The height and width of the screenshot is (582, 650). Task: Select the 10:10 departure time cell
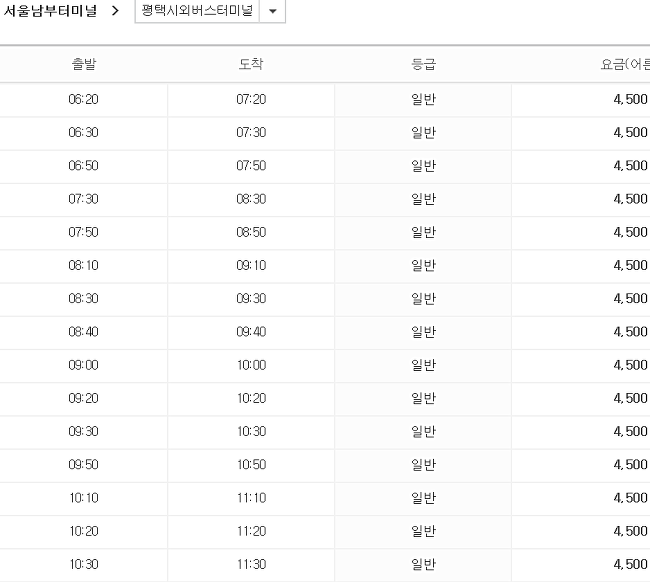pos(84,498)
